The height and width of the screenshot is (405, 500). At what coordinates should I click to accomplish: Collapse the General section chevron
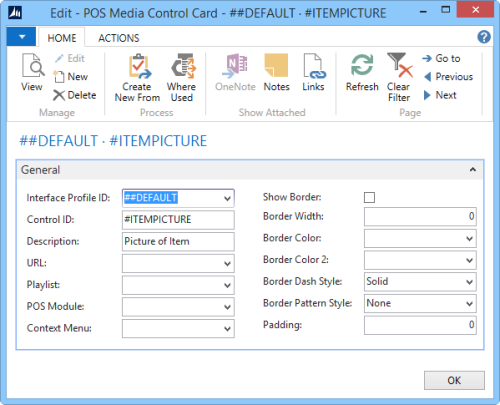coord(473,170)
